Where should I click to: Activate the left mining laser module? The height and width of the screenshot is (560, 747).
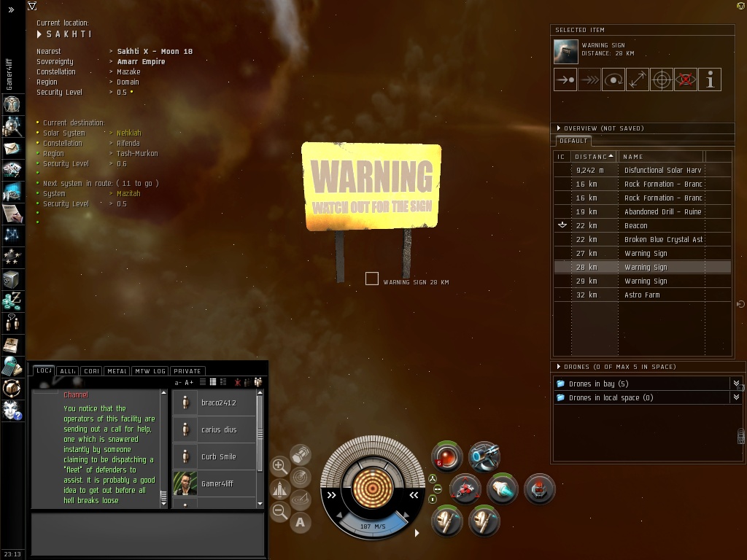pyautogui.click(x=446, y=521)
